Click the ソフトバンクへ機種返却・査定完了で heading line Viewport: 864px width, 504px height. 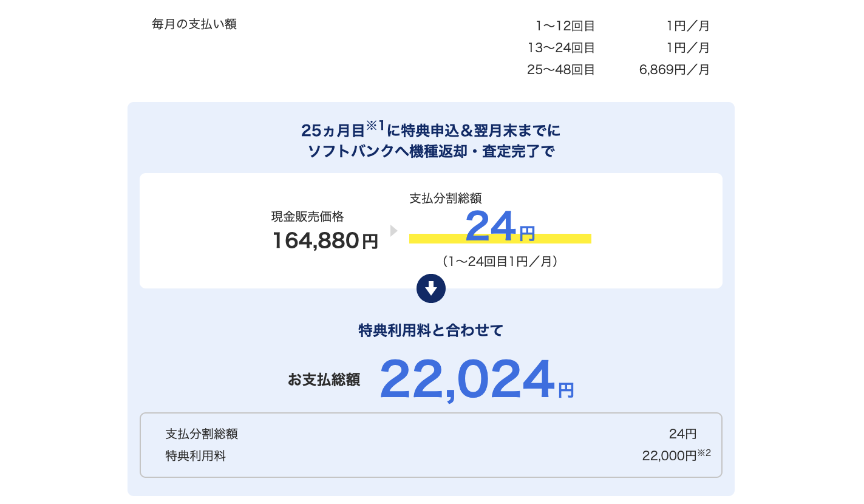[x=431, y=152]
